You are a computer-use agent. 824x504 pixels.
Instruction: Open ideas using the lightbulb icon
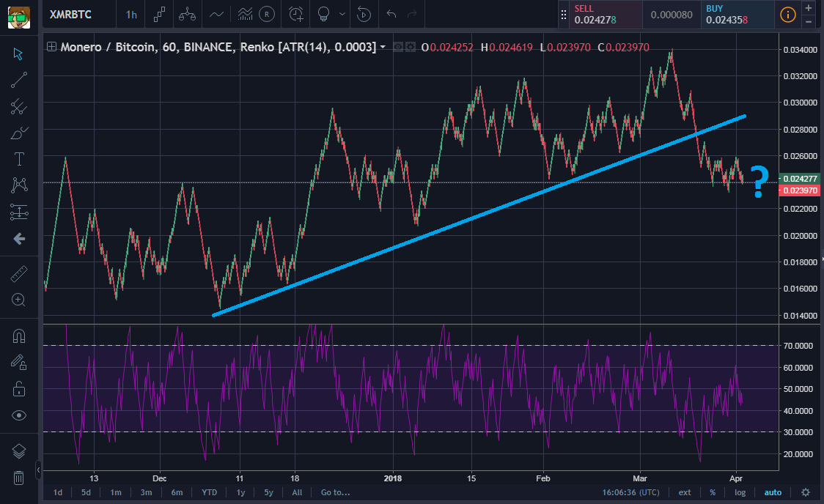pos(324,15)
